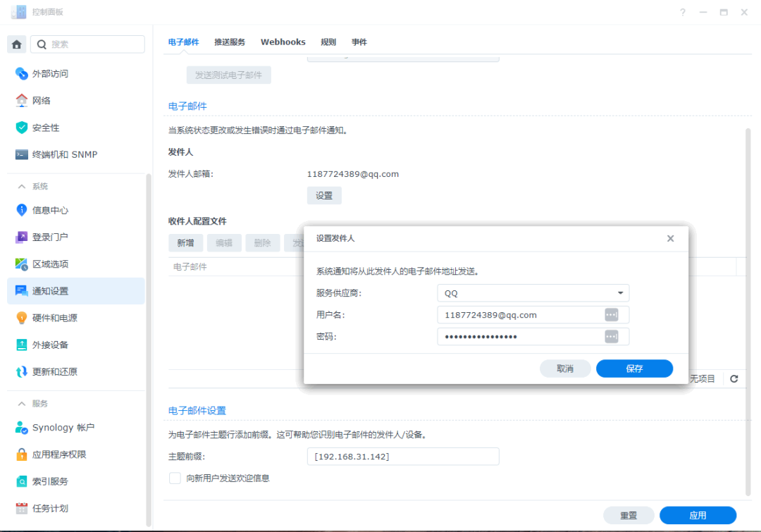Enable 向新用户发送欢迎信息 checkbox

(174, 478)
